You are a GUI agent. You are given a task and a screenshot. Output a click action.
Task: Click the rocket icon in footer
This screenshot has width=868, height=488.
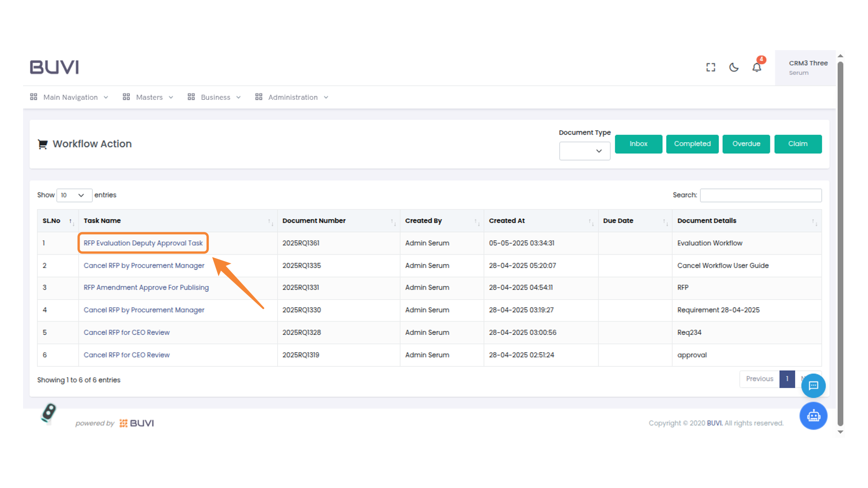click(48, 413)
